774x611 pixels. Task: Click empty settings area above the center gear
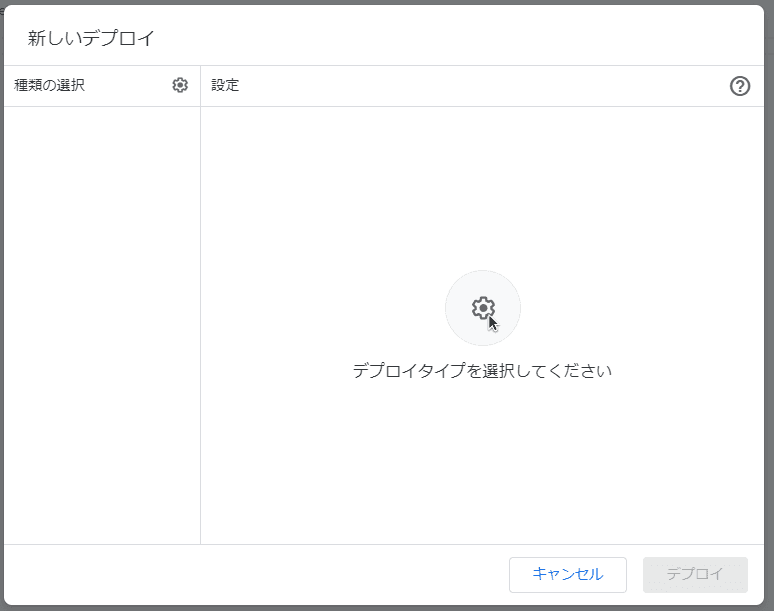click(482, 190)
